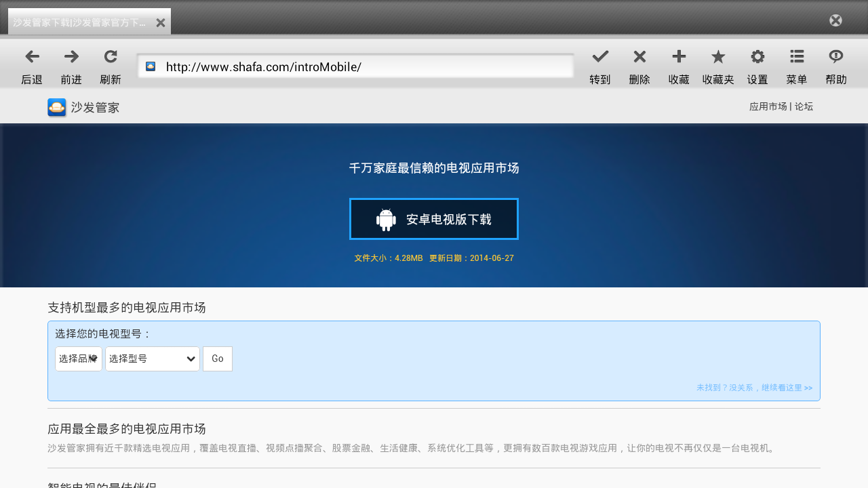Viewport: 868px width, 488px height.
Task: Click 安卓电视版下载 download button
Action: tap(434, 219)
